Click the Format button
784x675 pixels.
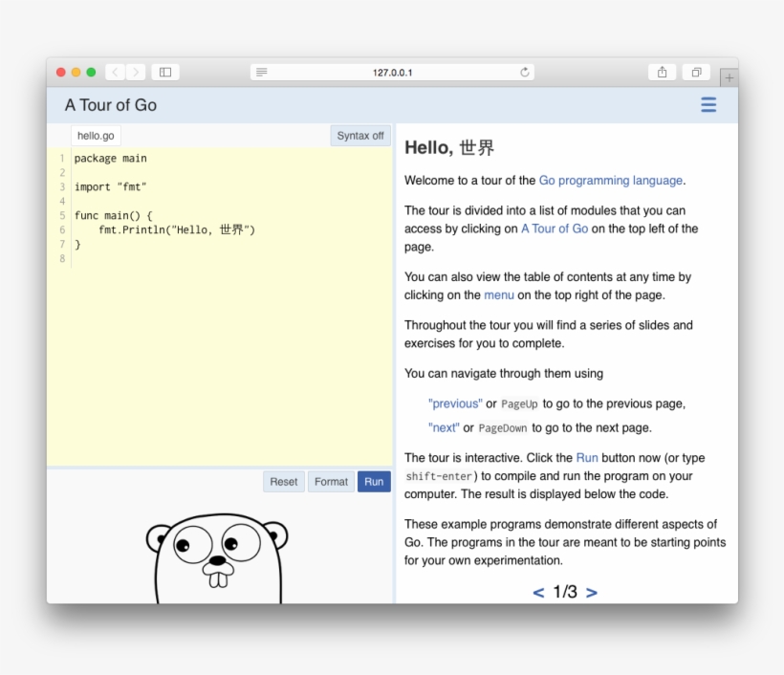[331, 482]
